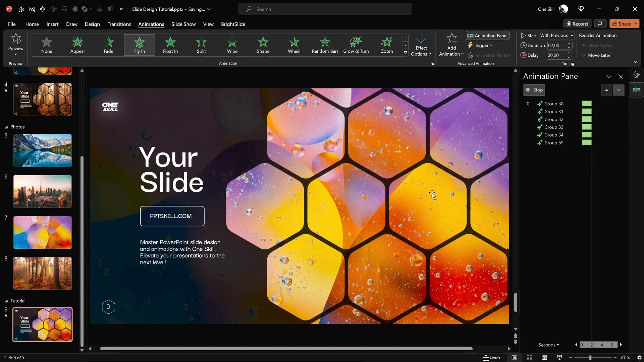
Task: Select Group 33 in the Animation Pane
Action: (553, 127)
